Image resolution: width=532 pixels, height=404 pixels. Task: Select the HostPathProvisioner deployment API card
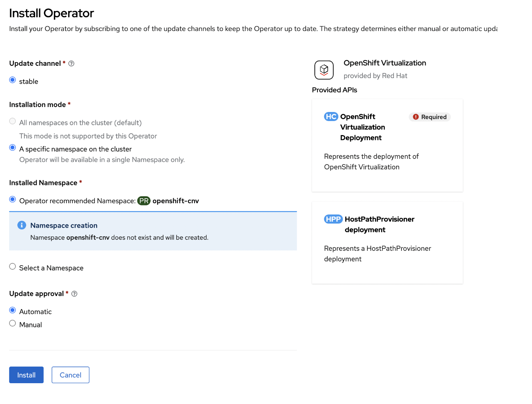tap(387, 242)
